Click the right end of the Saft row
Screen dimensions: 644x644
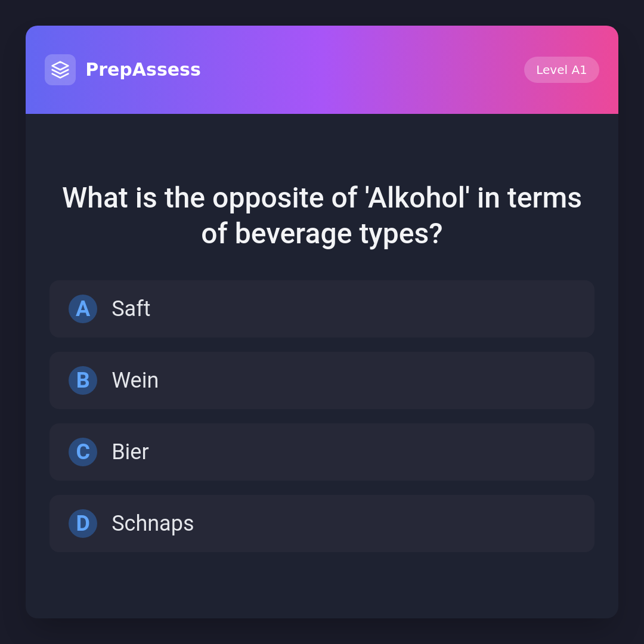point(572,309)
